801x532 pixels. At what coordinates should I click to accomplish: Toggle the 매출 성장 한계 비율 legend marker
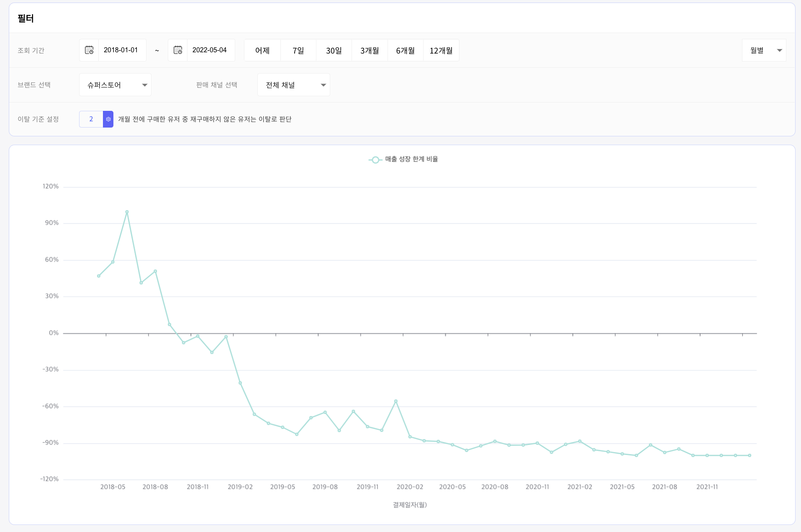[375, 160]
